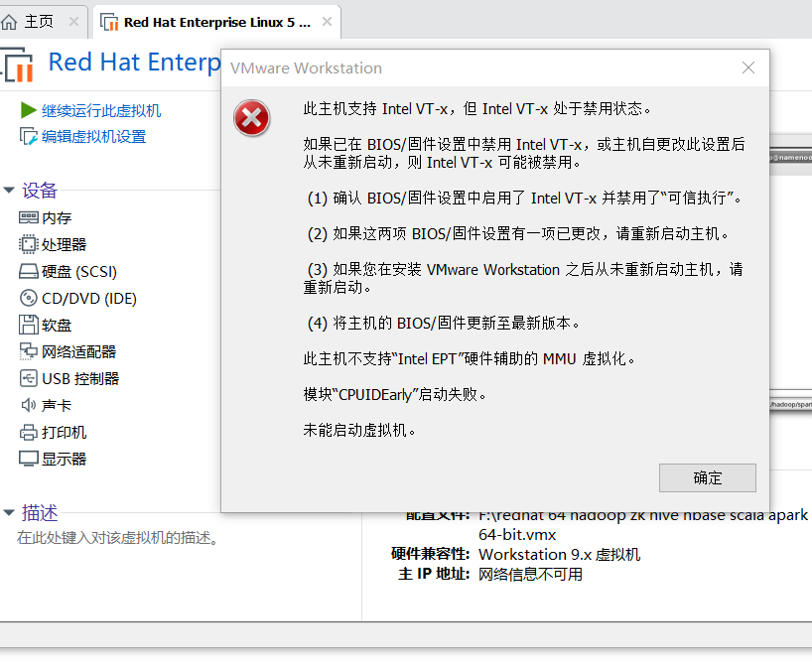812x670 pixels.
Task: Click the speaker icon beside 声卡
Action: coord(29,405)
